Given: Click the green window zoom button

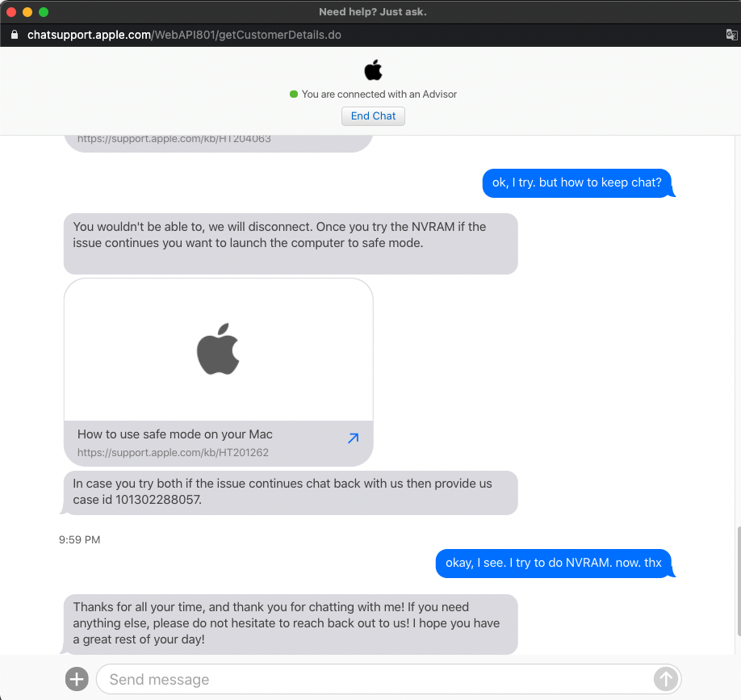Looking at the screenshot, I should click(x=44, y=12).
